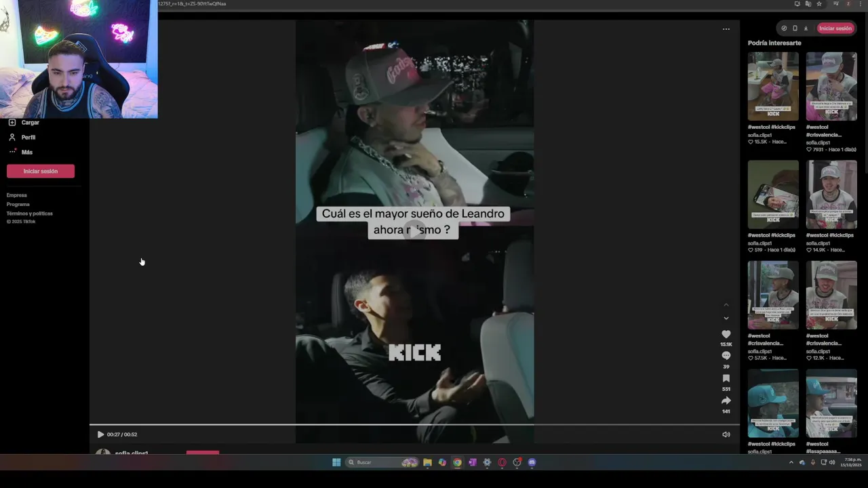The height and width of the screenshot is (488, 868).
Task: Mute the video using the speaker icon
Action: 726,434
